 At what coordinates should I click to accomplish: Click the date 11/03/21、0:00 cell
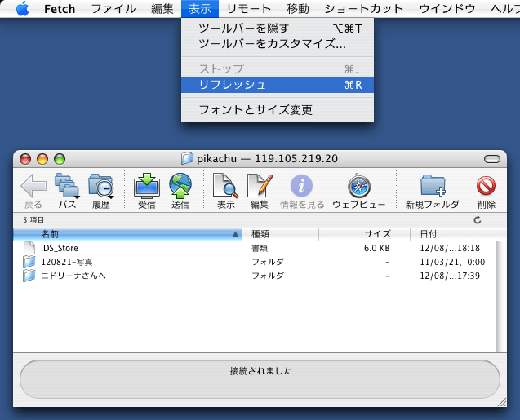click(x=452, y=262)
